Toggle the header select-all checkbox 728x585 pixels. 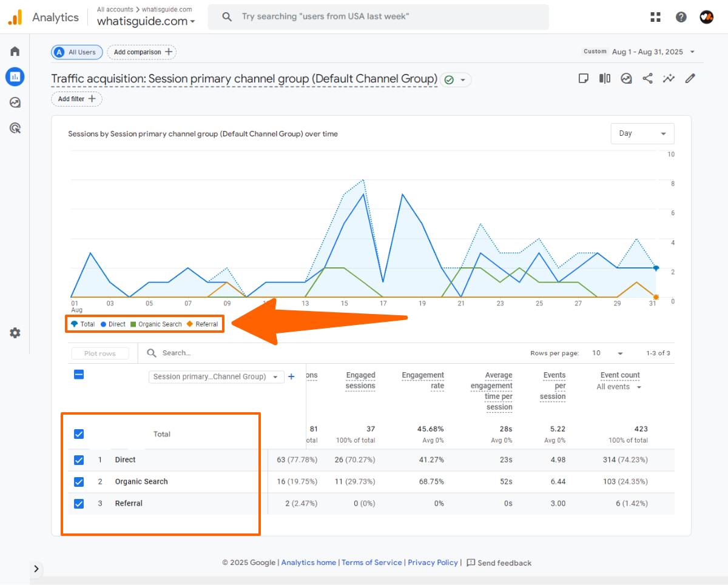coord(78,375)
